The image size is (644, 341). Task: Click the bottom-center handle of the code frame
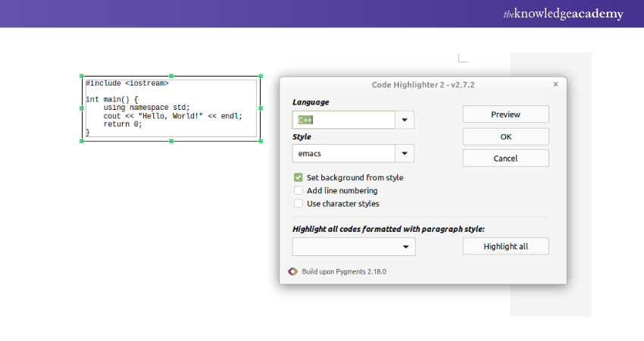tap(171, 140)
